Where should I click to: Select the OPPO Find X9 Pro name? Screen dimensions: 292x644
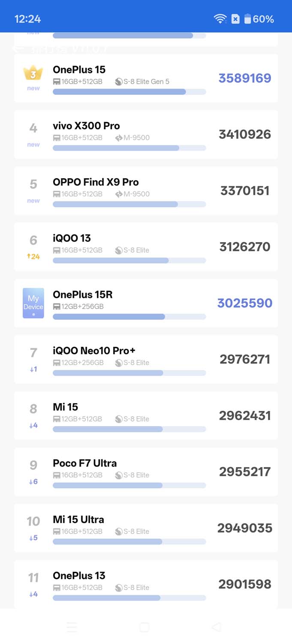pos(96,182)
